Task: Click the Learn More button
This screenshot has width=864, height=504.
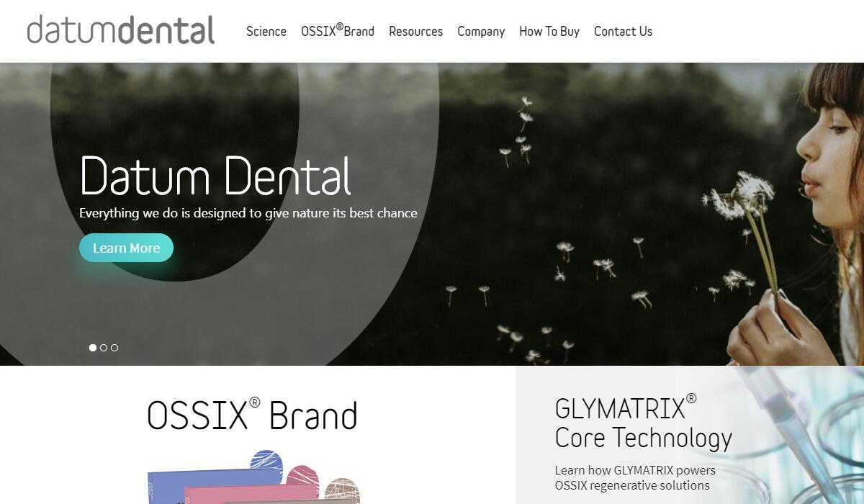Action: point(126,248)
